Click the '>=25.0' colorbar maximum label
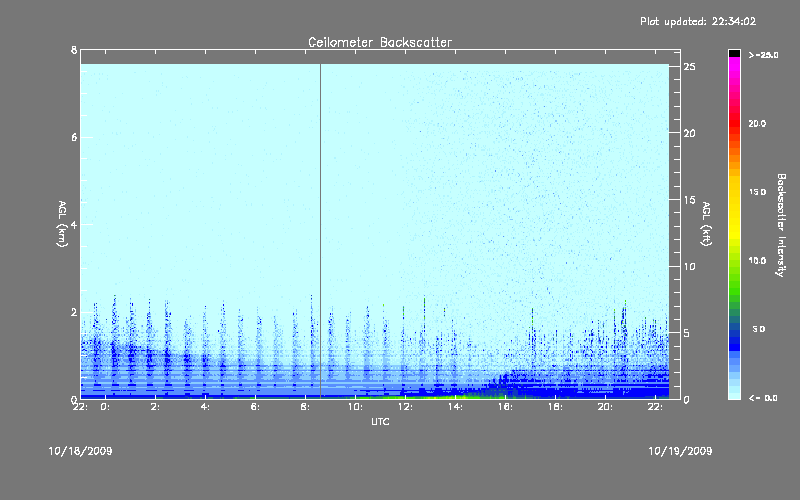 763,55
